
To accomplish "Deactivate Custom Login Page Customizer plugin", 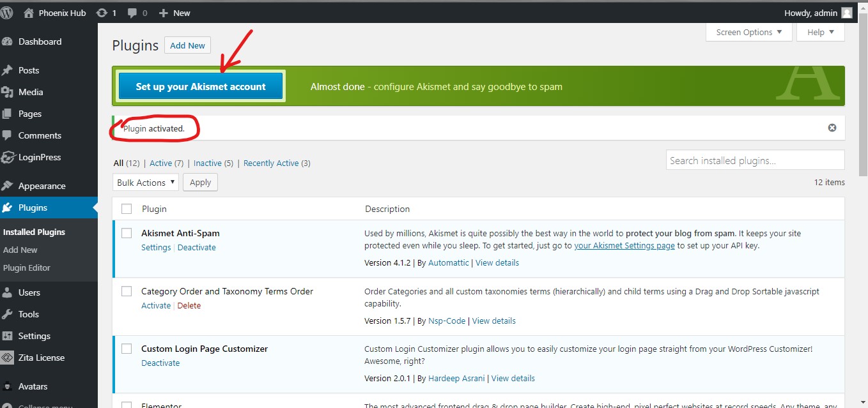I will pyautogui.click(x=160, y=363).
